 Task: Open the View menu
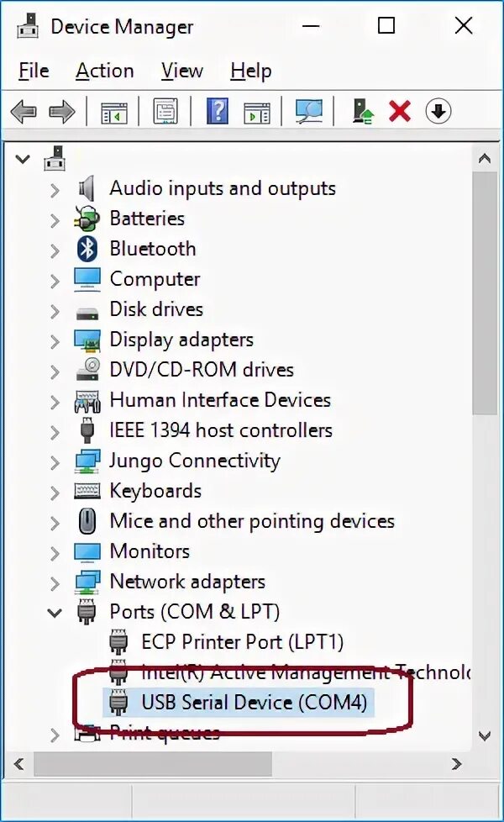[x=181, y=71]
